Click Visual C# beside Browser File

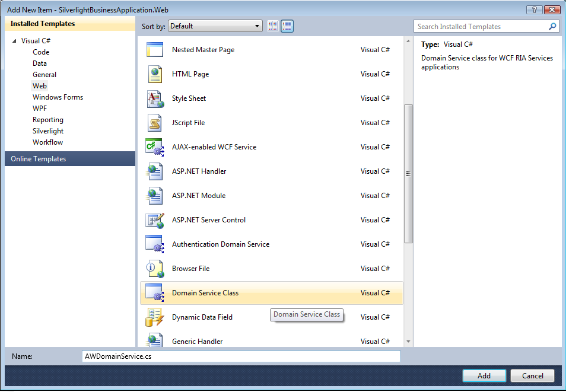pos(375,269)
